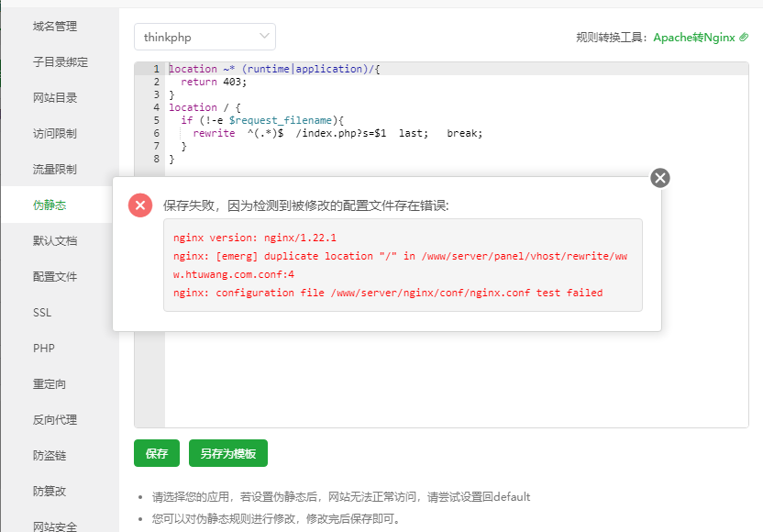Open the 防盗链 menu item

(x=50, y=456)
